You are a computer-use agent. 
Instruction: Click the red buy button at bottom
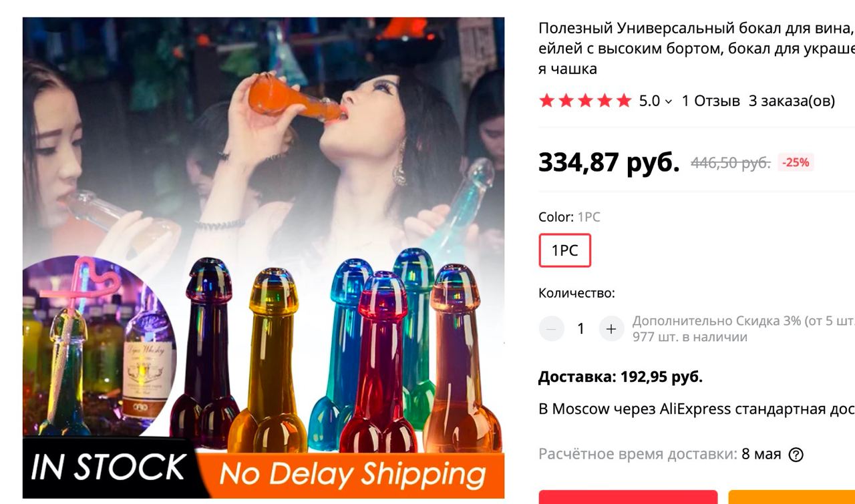[628, 497]
